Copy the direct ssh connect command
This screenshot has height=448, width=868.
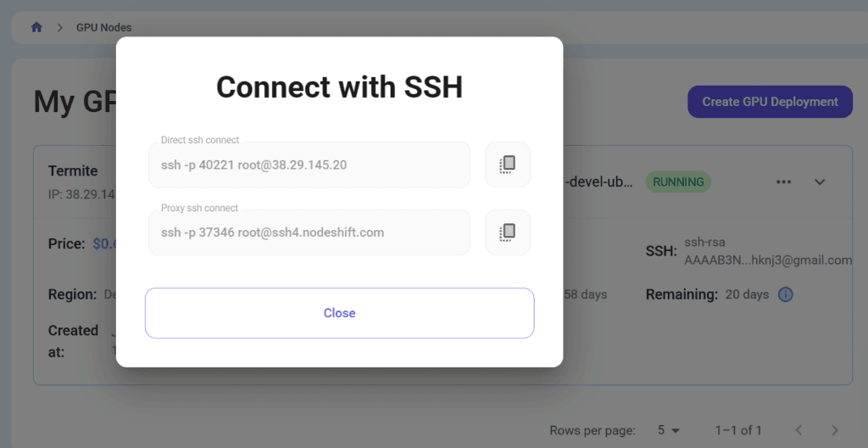coord(508,164)
